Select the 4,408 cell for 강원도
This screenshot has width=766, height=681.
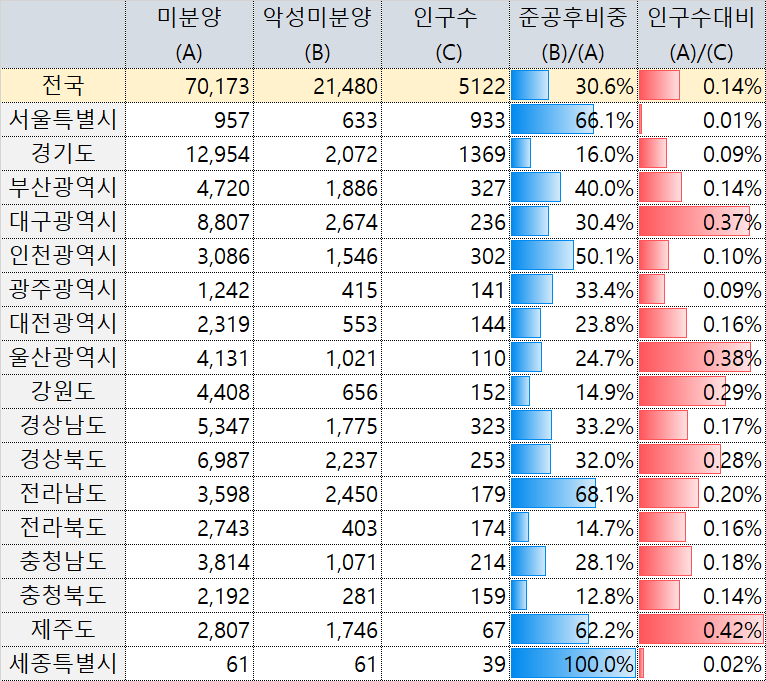pos(190,391)
